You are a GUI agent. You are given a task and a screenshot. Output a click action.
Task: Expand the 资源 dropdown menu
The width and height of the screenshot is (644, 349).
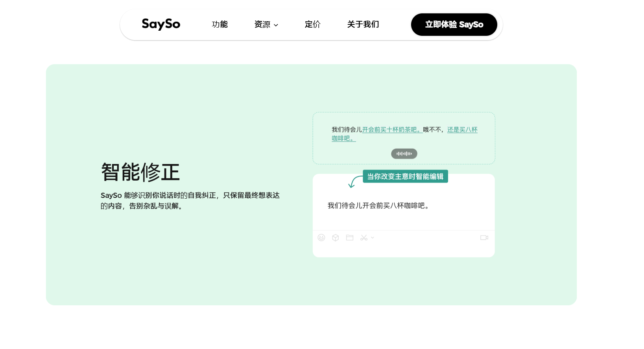click(262, 24)
